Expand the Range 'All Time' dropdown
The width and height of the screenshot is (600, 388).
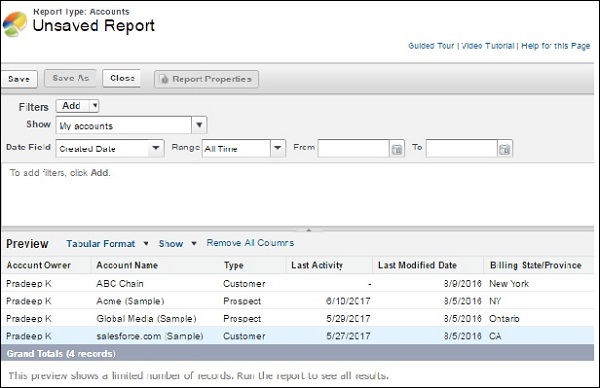[278, 148]
